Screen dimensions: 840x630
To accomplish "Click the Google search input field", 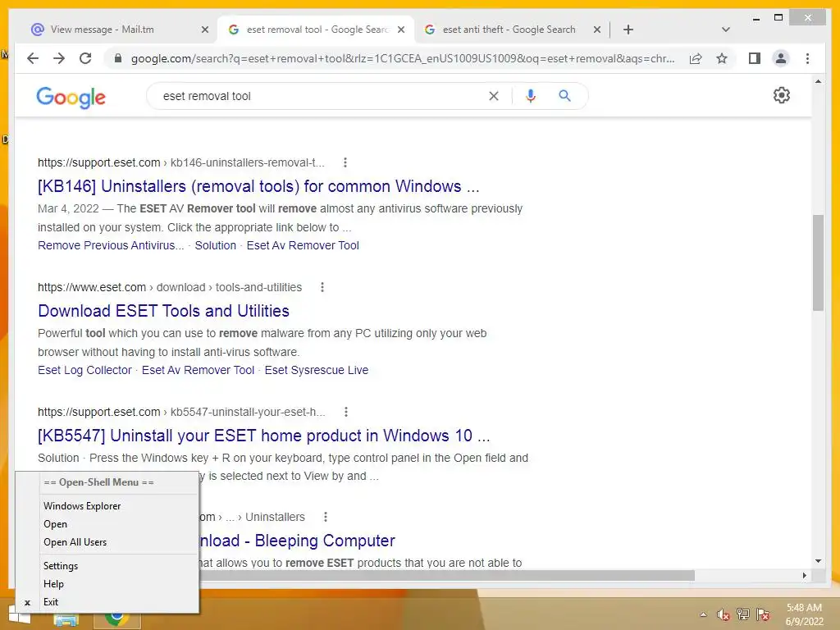I will point(322,96).
